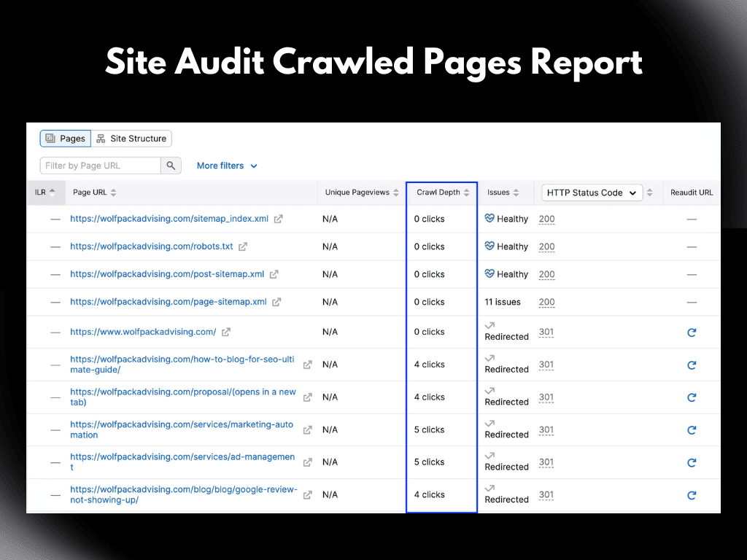Open the www.wolfpackadvising.com link

[x=143, y=332]
